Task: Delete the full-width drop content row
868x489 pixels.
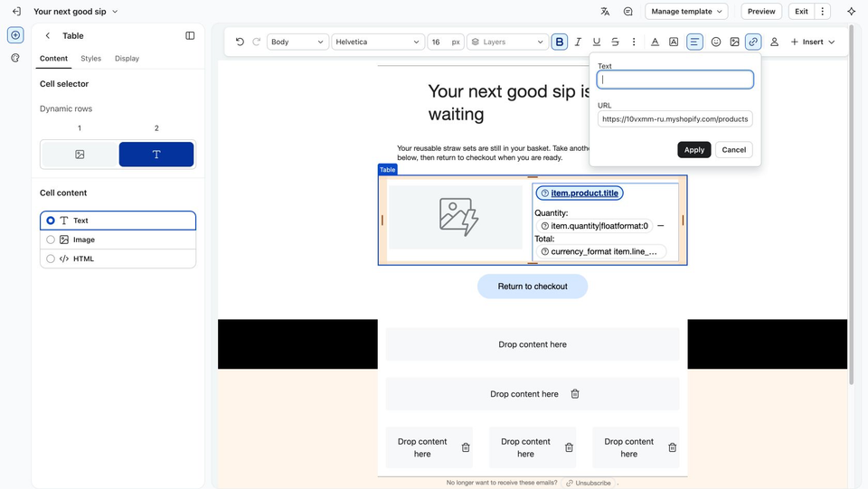Action: click(x=575, y=394)
